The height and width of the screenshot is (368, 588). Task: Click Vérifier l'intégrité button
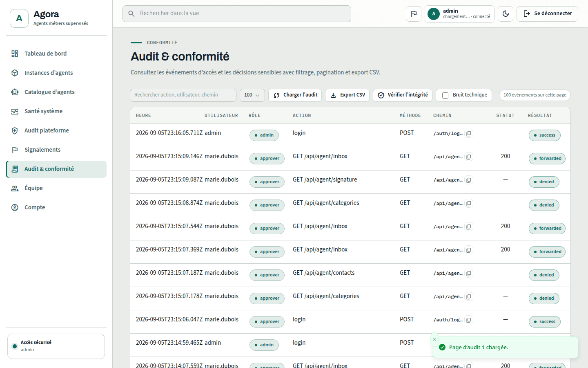click(403, 95)
